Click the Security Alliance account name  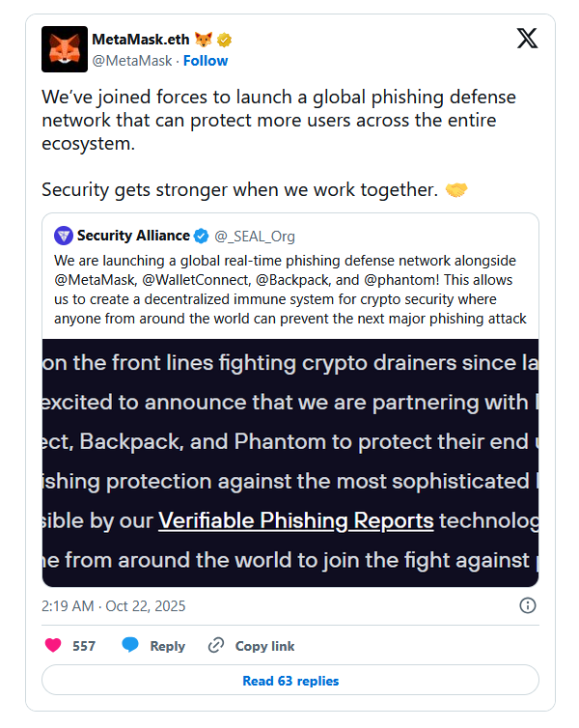(132, 236)
